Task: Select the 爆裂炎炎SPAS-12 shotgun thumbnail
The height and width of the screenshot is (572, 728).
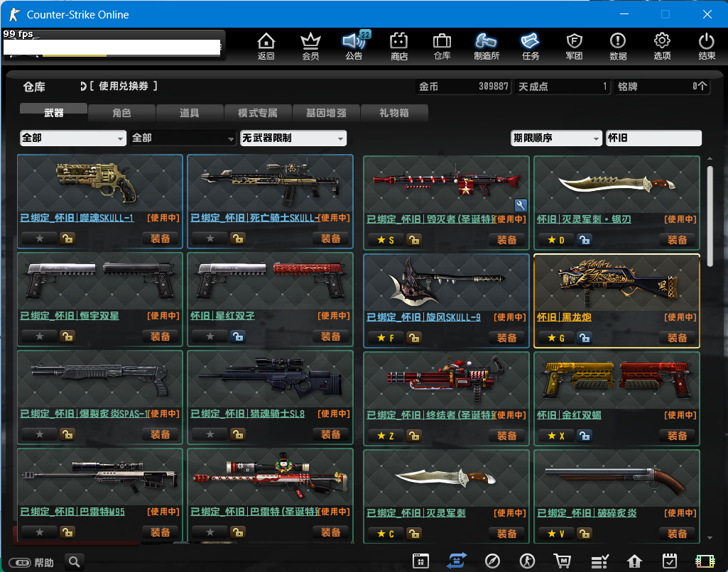Action: point(100,379)
